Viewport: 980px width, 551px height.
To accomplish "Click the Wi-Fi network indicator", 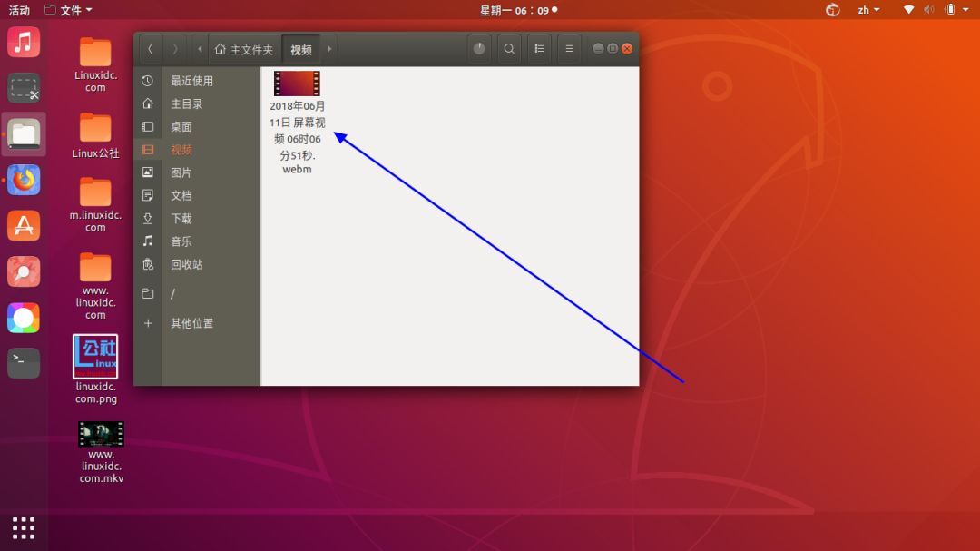I will (x=908, y=9).
